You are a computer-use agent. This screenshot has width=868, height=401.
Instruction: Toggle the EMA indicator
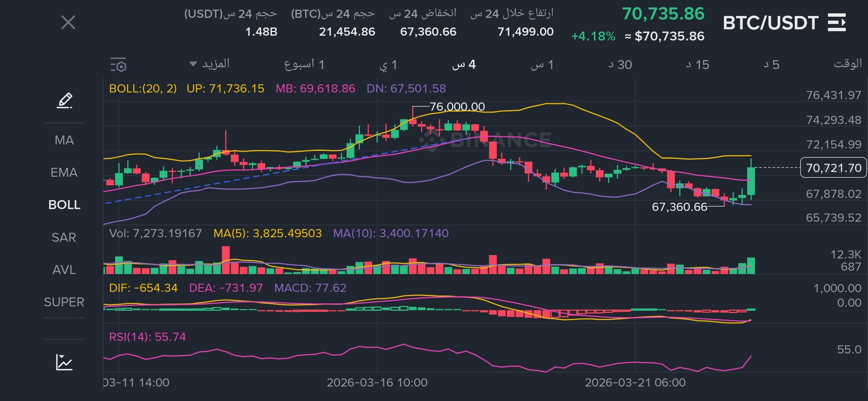click(64, 172)
